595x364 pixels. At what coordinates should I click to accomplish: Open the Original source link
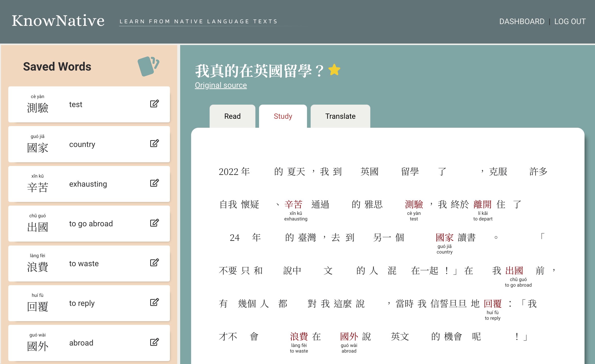[221, 85]
